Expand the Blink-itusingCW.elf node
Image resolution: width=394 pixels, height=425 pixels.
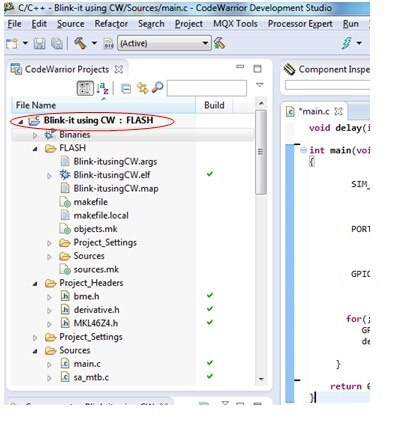(49, 176)
